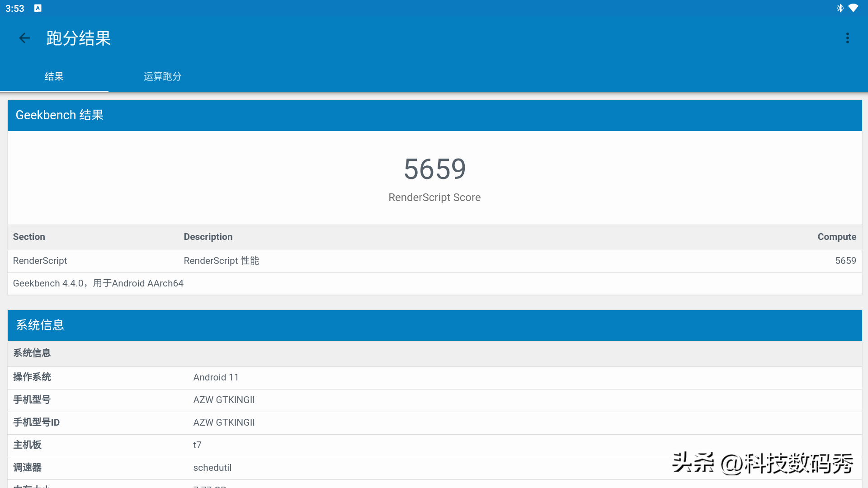Open the three-dot overflow menu
The image size is (868, 488).
point(847,38)
